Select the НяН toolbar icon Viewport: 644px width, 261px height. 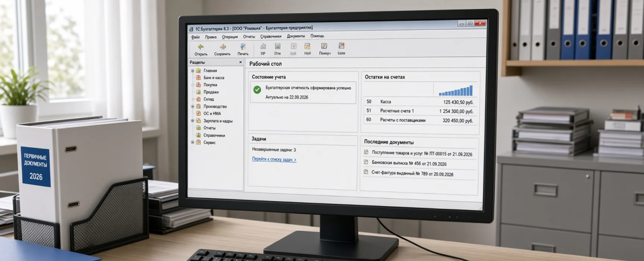[x=307, y=46]
